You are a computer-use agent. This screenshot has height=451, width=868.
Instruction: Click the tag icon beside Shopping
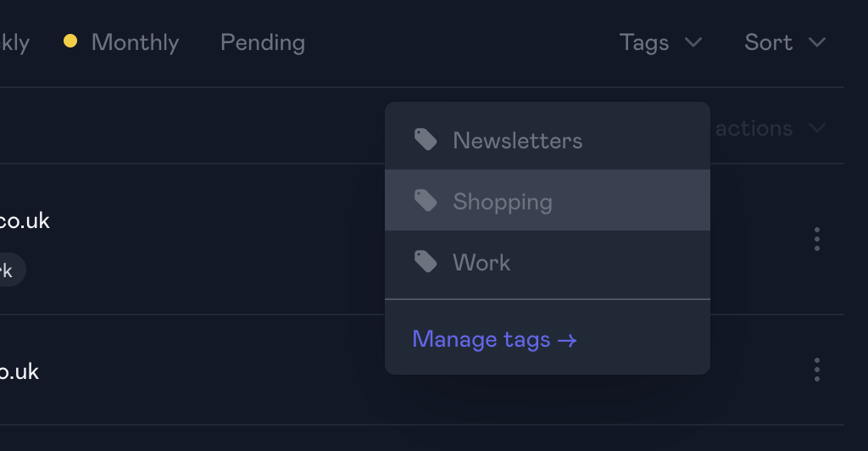426,201
